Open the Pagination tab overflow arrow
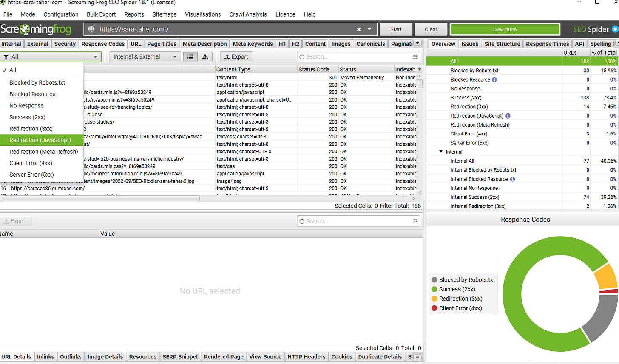This screenshot has height=364, width=619. [417, 43]
